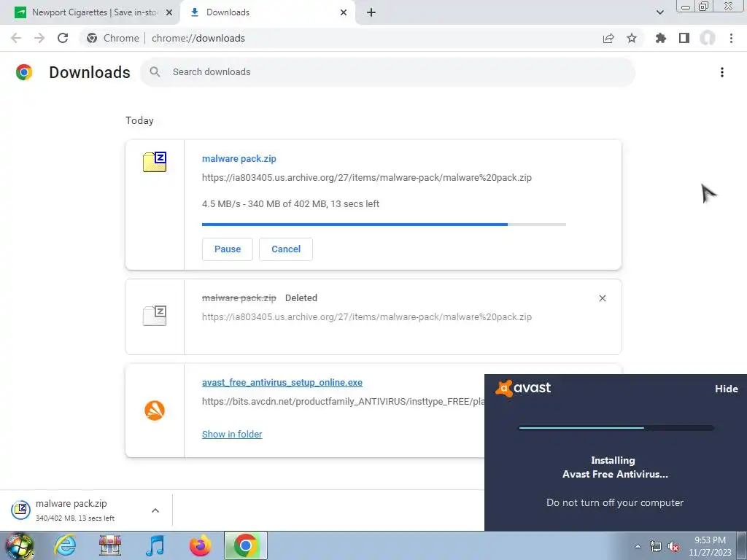
Task: Click the archive.org URL of the active download
Action: [x=367, y=178]
